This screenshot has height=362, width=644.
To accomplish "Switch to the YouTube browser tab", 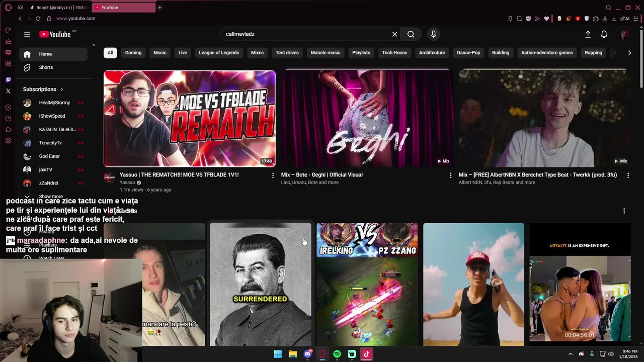I will [124, 8].
